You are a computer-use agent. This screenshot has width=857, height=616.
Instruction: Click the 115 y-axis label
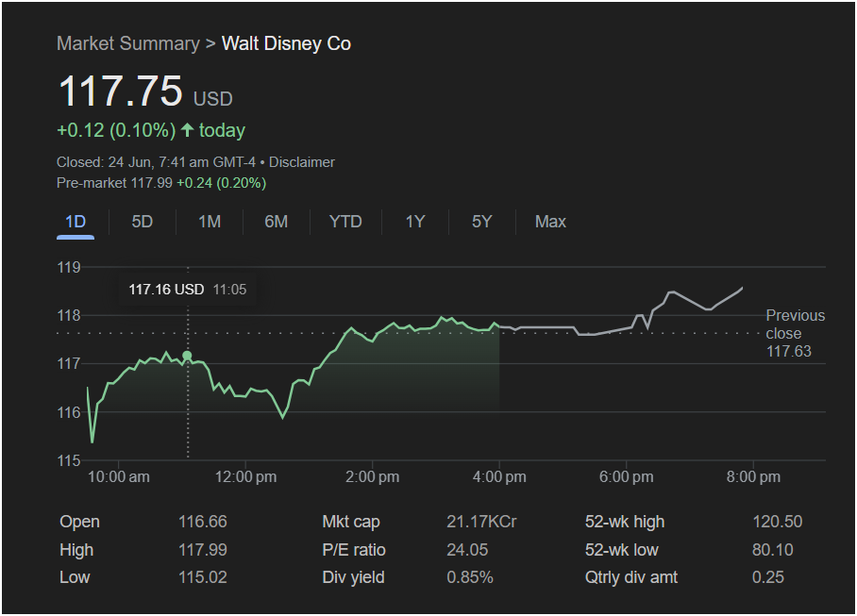point(69,461)
